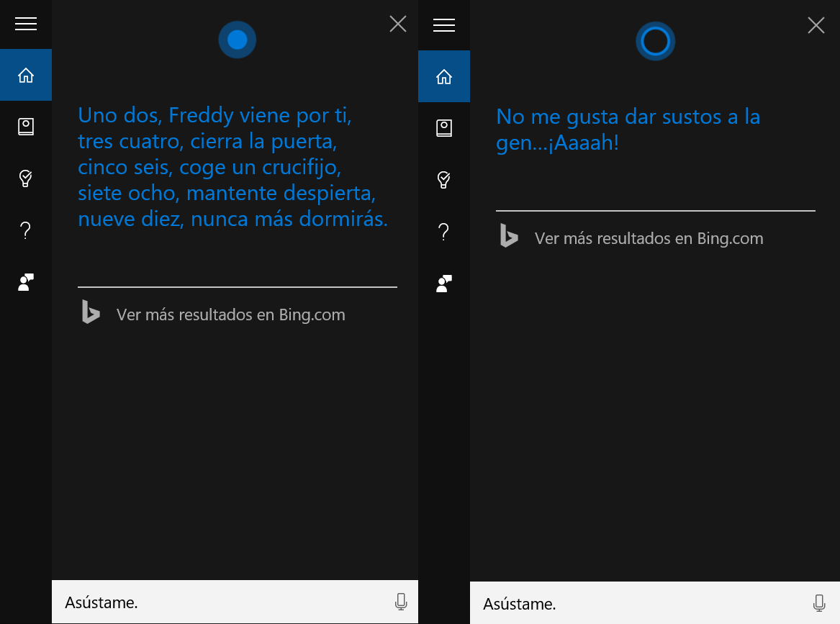Open hamburger menu in left Cortana panel
This screenshot has height=624, width=840.
(x=26, y=24)
